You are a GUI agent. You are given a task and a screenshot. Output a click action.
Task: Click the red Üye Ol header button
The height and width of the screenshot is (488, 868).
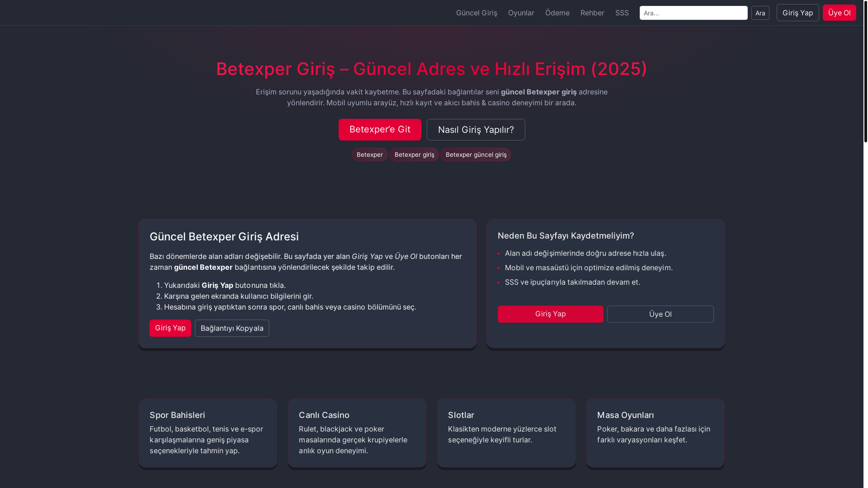click(x=839, y=13)
